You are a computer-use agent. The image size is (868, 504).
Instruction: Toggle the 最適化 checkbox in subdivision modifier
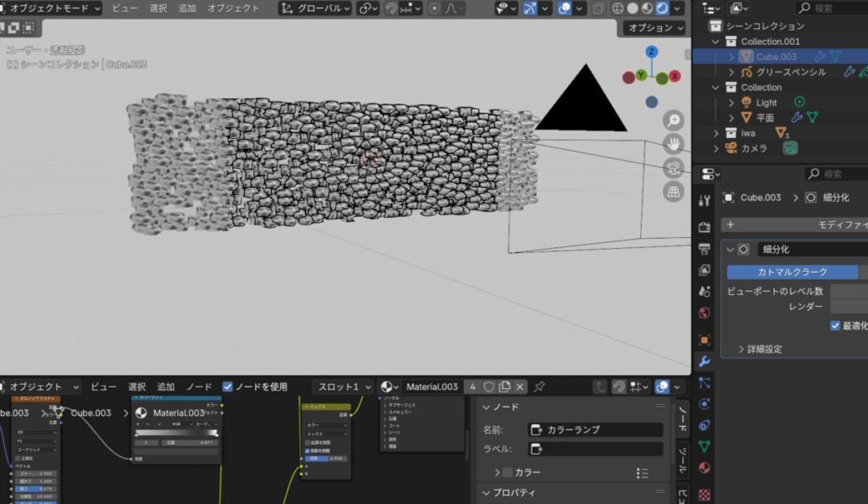click(835, 325)
